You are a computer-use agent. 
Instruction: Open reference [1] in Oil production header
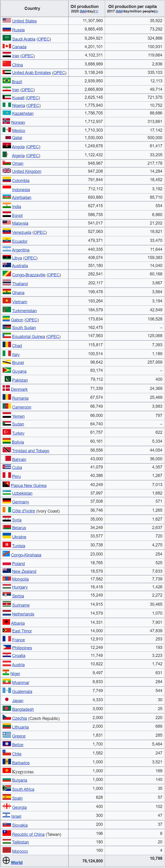click(96, 11)
